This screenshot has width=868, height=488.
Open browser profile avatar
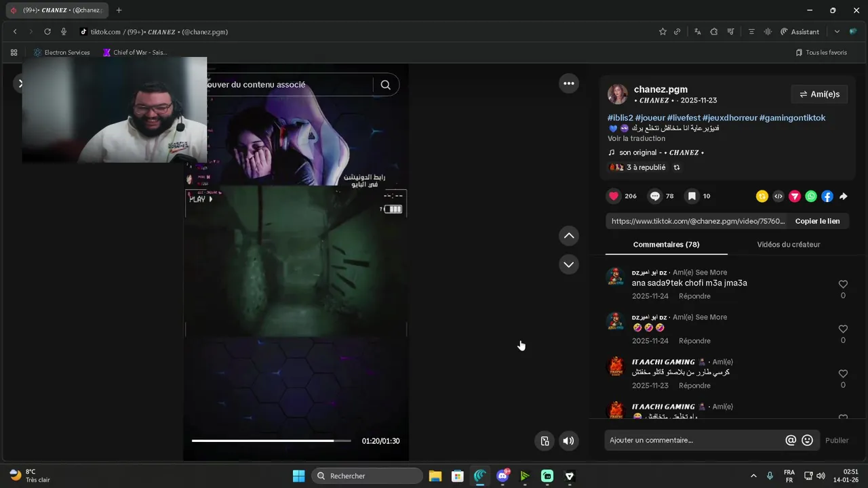click(853, 32)
